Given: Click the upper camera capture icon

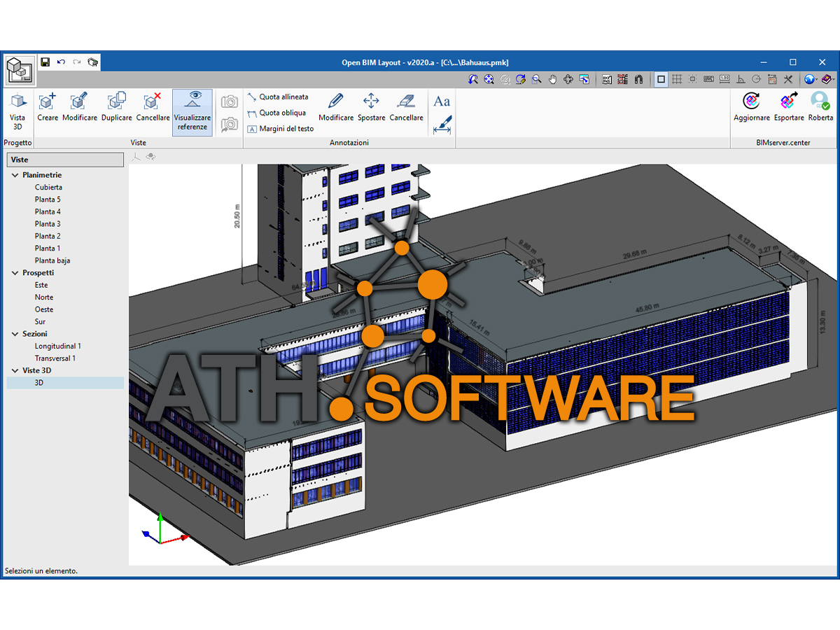Looking at the screenshot, I should pos(230,101).
